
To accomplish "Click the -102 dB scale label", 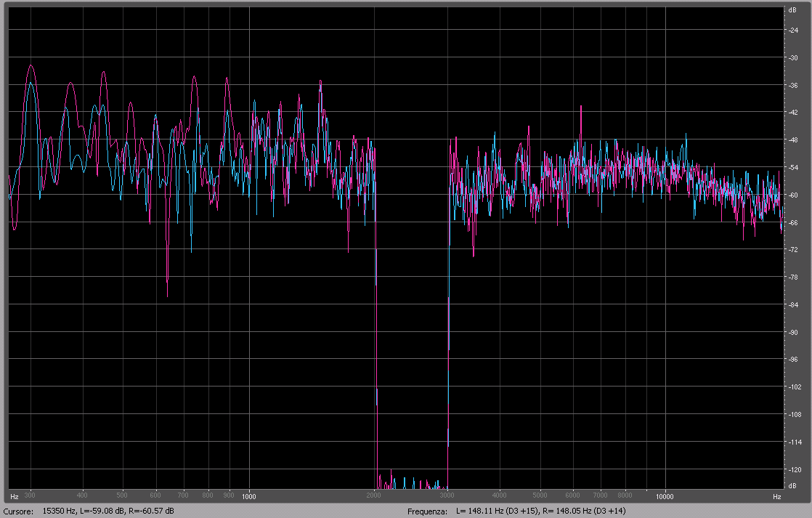I will point(795,387).
